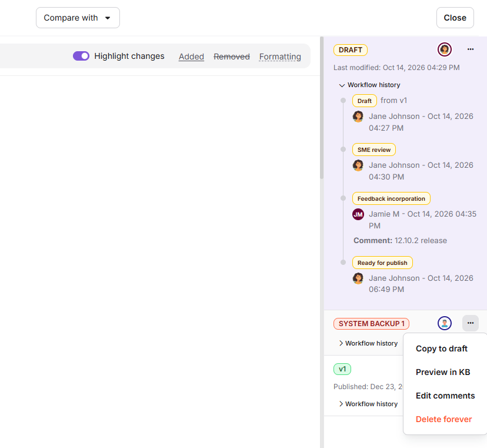Click the Last modified Oct 14, 2026 text
The height and width of the screenshot is (448, 487).
click(396, 68)
